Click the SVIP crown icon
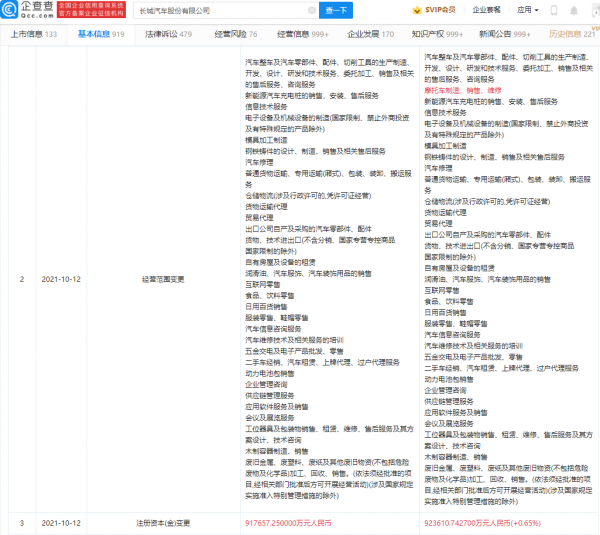600x535 pixels. pyautogui.click(x=417, y=10)
